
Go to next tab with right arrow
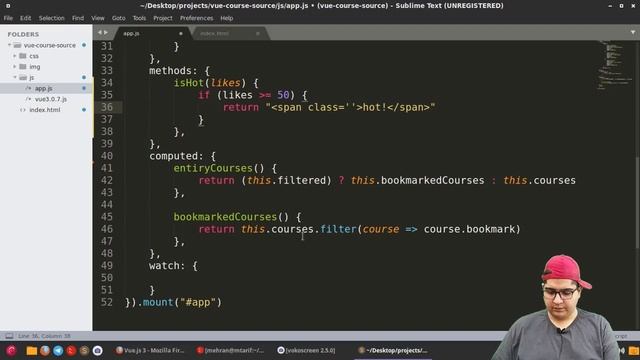(x=106, y=32)
